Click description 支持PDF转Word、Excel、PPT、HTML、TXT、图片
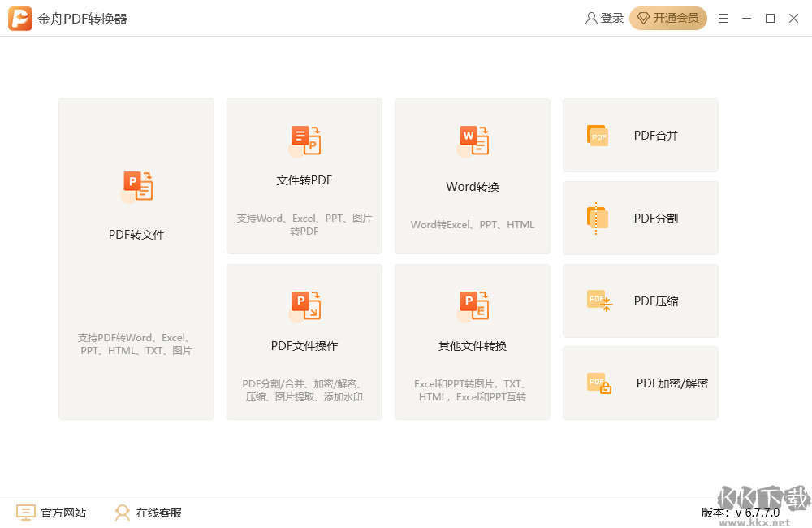This screenshot has width=812, height=528. tap(136, 344)
